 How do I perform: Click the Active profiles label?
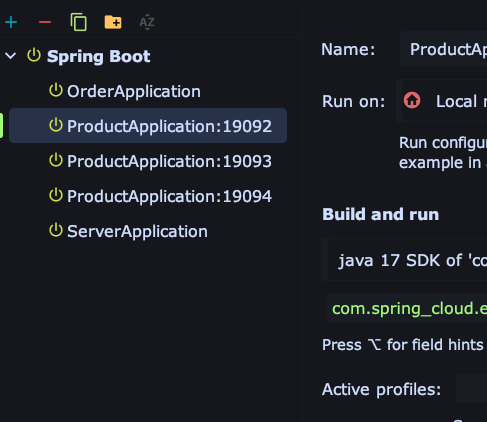point(382,389)
